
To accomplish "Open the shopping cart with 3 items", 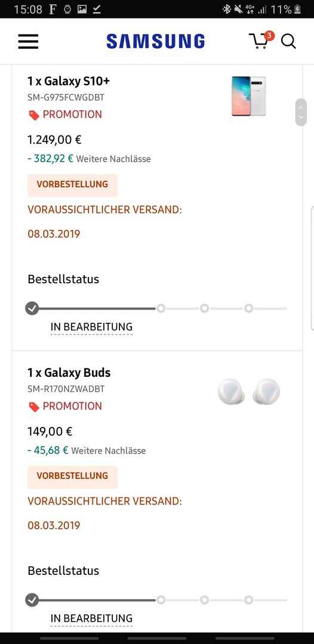I will pyautogui.click(x=261, y=40).
